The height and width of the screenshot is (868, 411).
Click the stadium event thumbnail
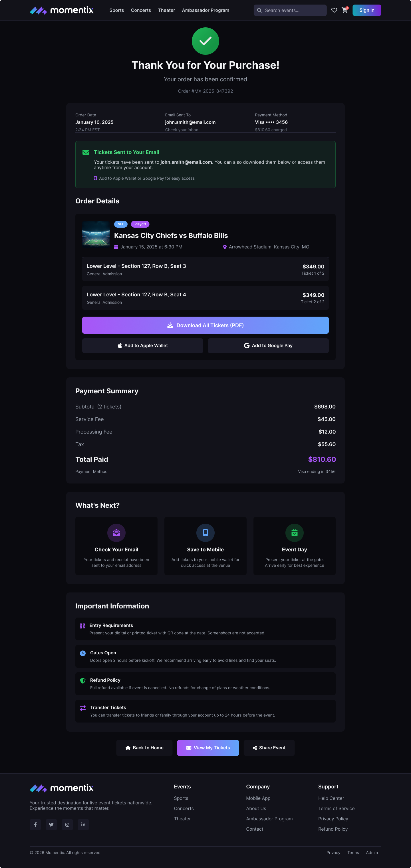tap(96, 234)
